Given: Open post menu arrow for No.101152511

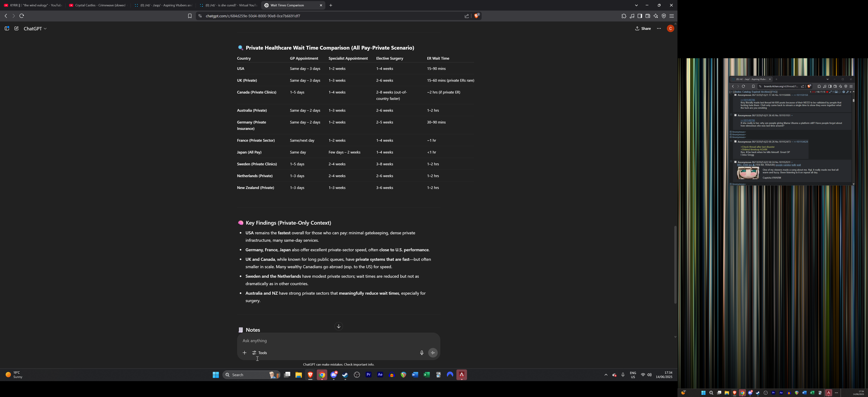Looking at the screenshot, I should (x=792, y=163).
